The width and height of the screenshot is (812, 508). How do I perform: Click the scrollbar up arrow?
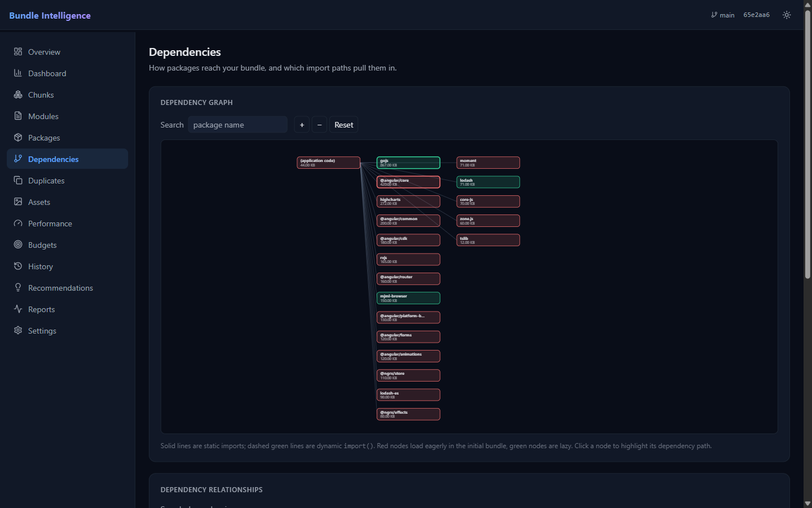click(807, 4)
